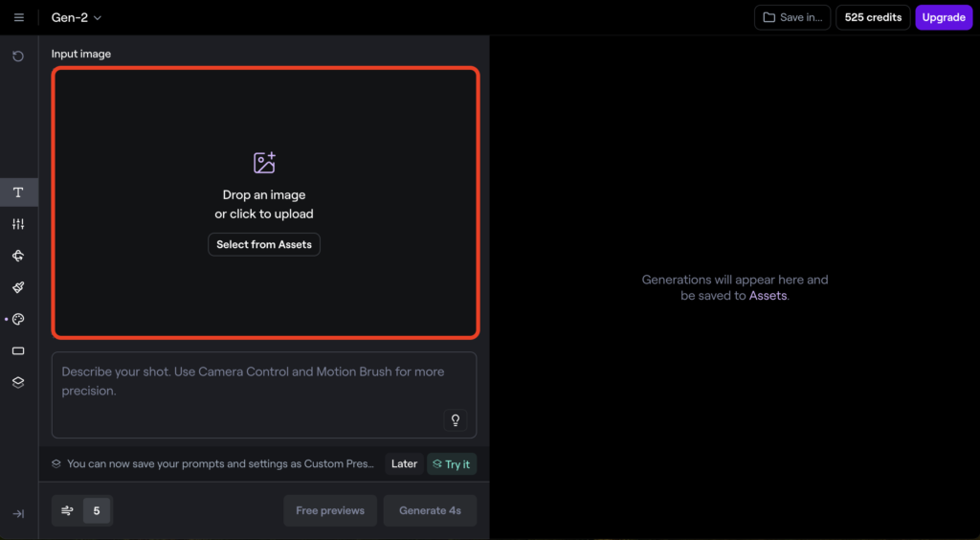Open the General settings sliders panel
980x540 pixels.
pyautogui.click(x=18, y=224)
